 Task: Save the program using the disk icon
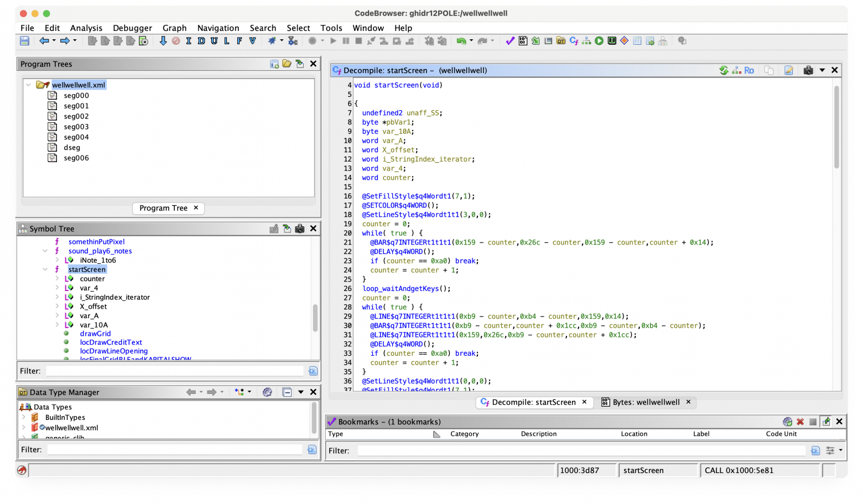[x=24, y=40]
